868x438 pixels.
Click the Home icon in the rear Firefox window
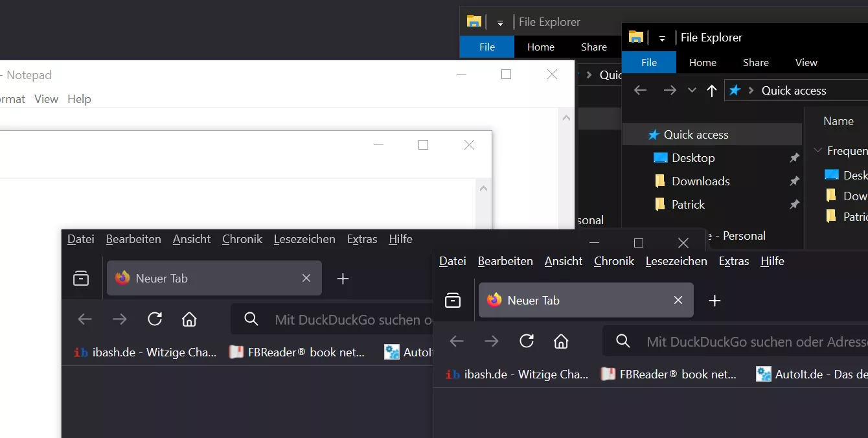[x=189, y=319]
